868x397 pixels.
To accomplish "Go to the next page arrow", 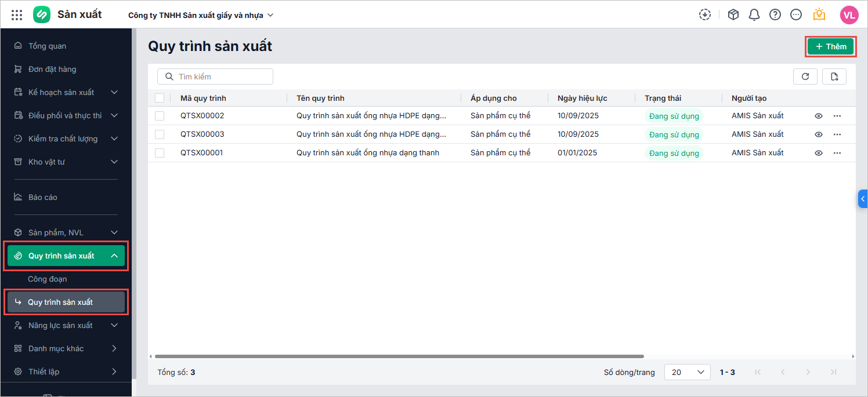I will point(808,372).
